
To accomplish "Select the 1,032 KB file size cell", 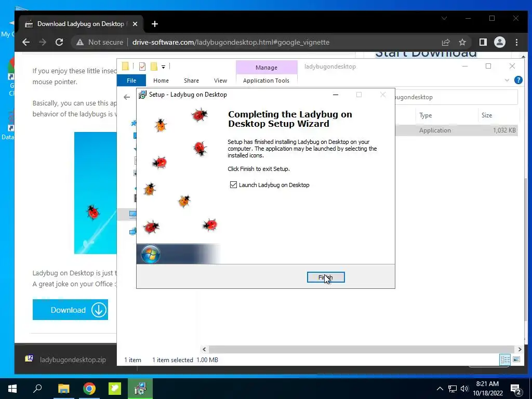I will pos(504,130).
